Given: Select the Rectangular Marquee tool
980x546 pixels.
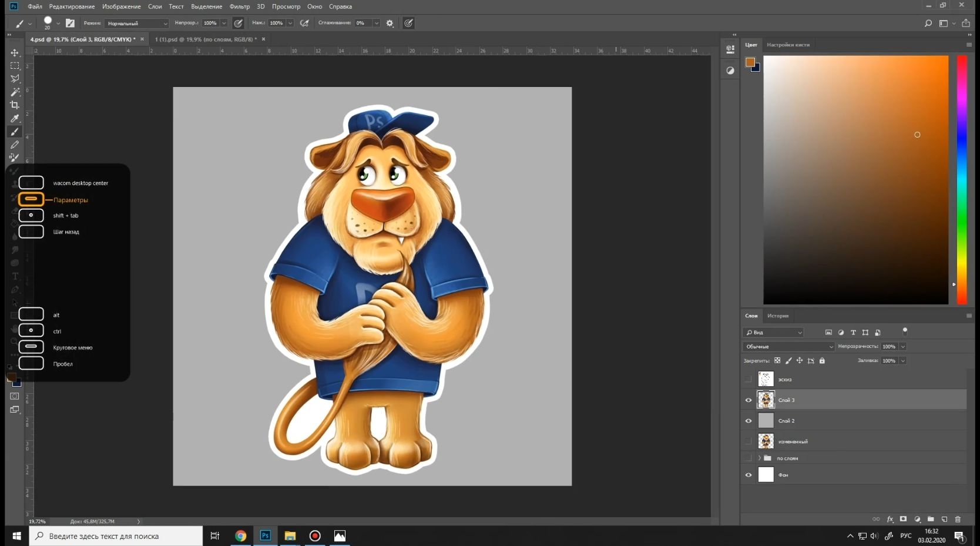Looking at the screenshot, I should (x=15, y=66).
